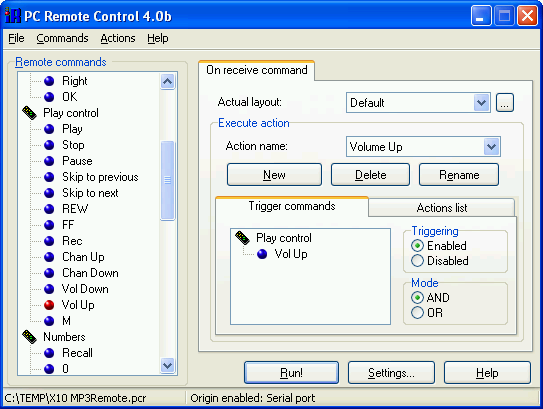Click the Remote commands list scrollbar thumb
The image size is (543, 409).
(x=168, y=180)
